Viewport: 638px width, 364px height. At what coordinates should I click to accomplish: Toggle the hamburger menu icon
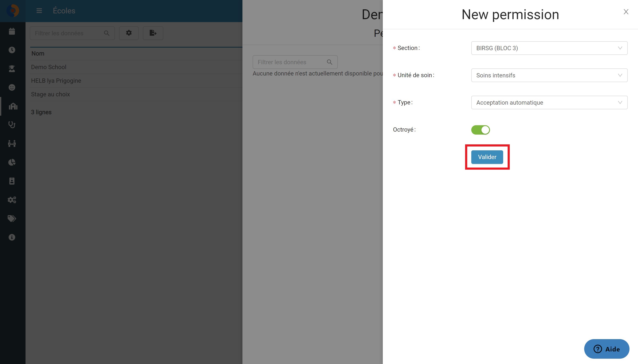(x=39, y=11)
